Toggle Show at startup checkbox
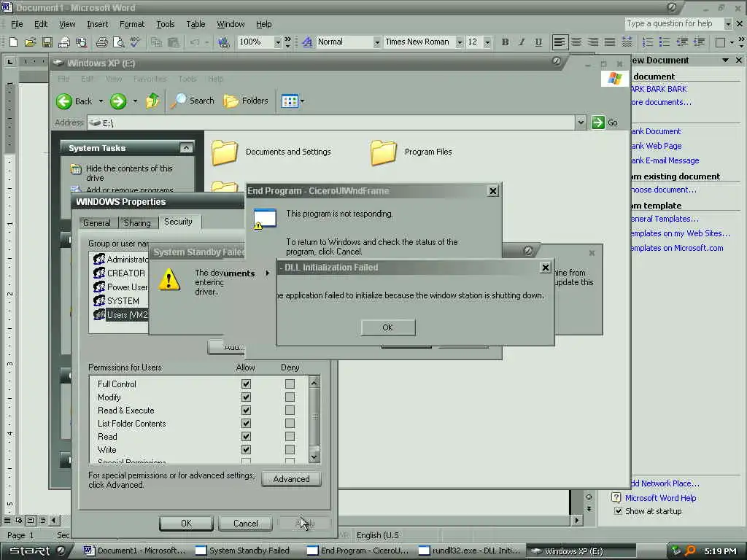 (618, 511)
